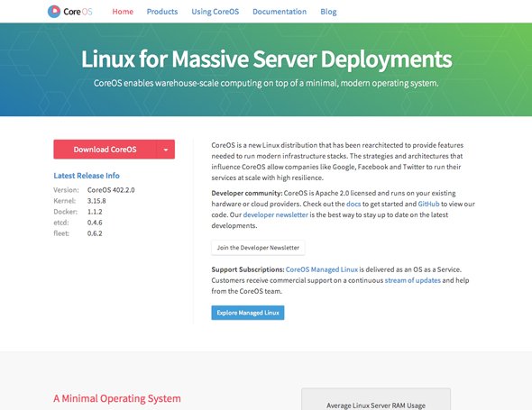Follow the stream of updates link
Viewport: 532px width, 410px height.
(413, 280)
